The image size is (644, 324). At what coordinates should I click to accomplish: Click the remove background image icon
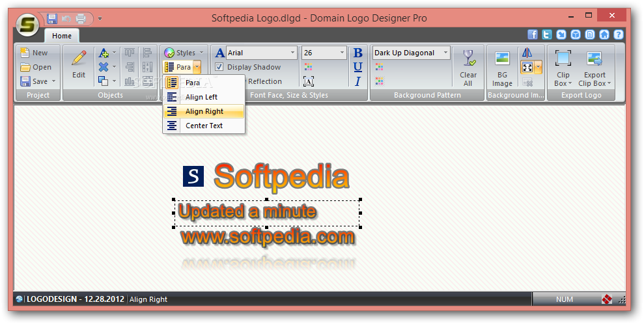(528, 81)
